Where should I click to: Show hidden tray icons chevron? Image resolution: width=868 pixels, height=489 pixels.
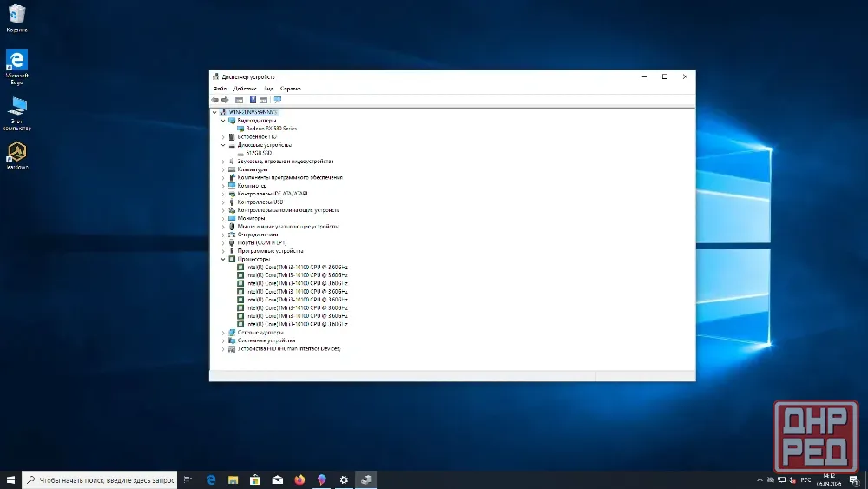point(759,480)
